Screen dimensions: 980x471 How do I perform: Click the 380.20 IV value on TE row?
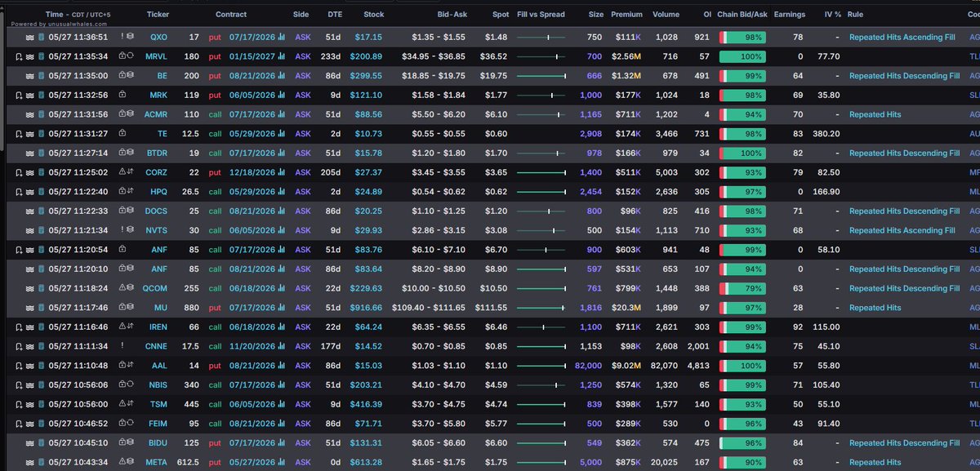pos(826,133)
